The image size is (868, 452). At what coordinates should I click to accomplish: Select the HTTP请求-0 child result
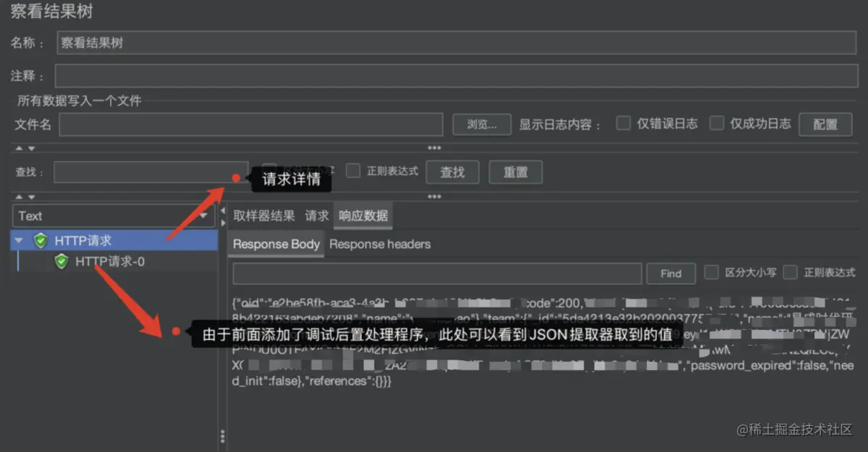pyautogui.click(x=110, y=261)
